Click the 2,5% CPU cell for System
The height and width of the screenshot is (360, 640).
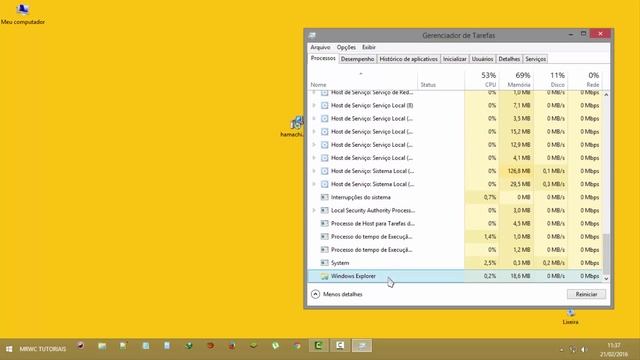click(482, 263)
